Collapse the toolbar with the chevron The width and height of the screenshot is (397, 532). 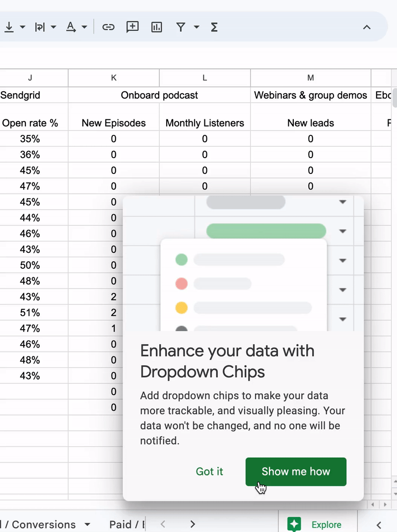coord(367,27)
